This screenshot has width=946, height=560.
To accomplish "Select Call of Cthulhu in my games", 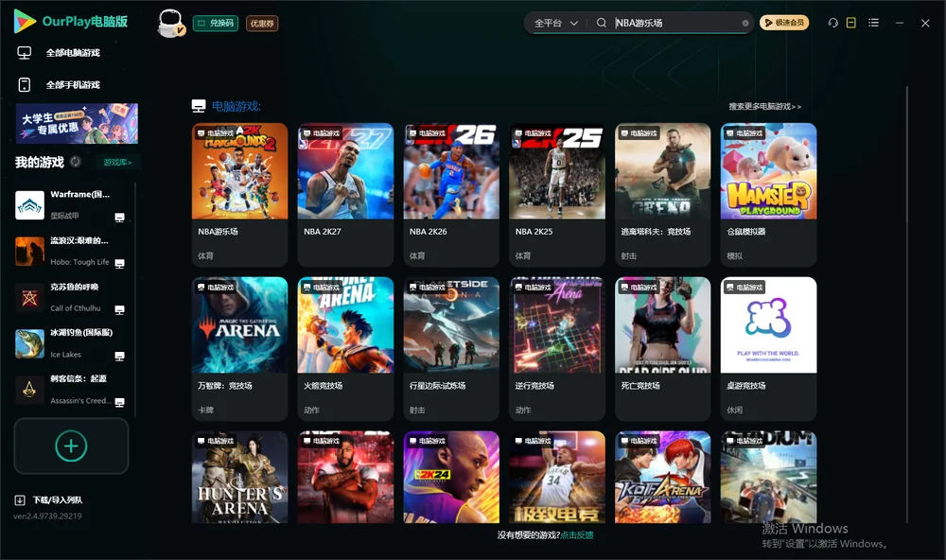I will click(71, 297).
